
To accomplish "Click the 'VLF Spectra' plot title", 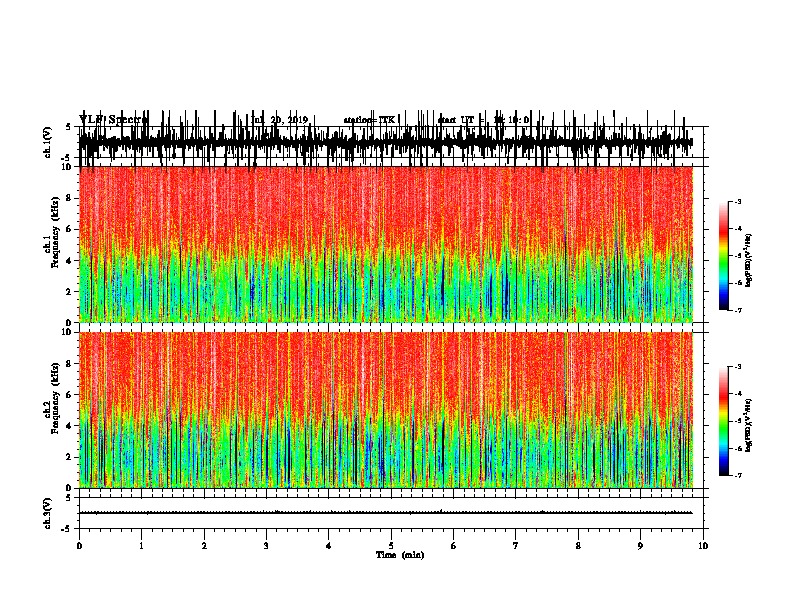I will 114,119.
